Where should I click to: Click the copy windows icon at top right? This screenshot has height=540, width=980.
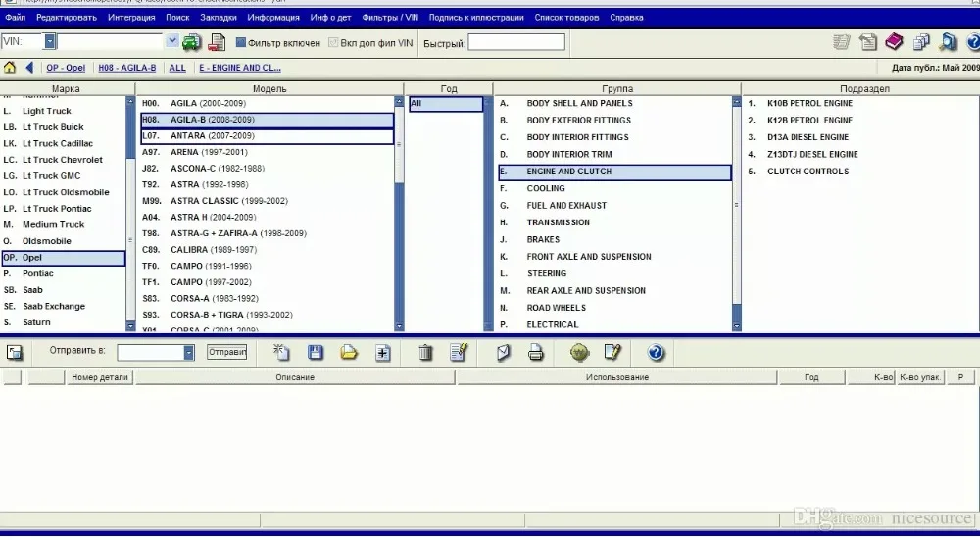tap(921, 42)
